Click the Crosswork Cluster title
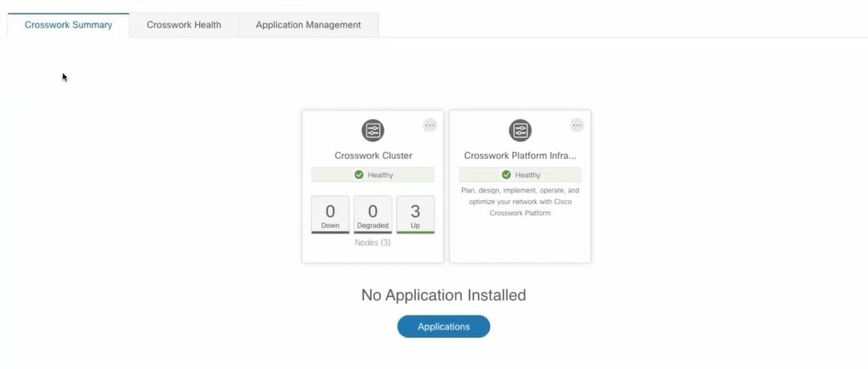The width and height of the screenshot is (868, 369). [x=373, y=156]
